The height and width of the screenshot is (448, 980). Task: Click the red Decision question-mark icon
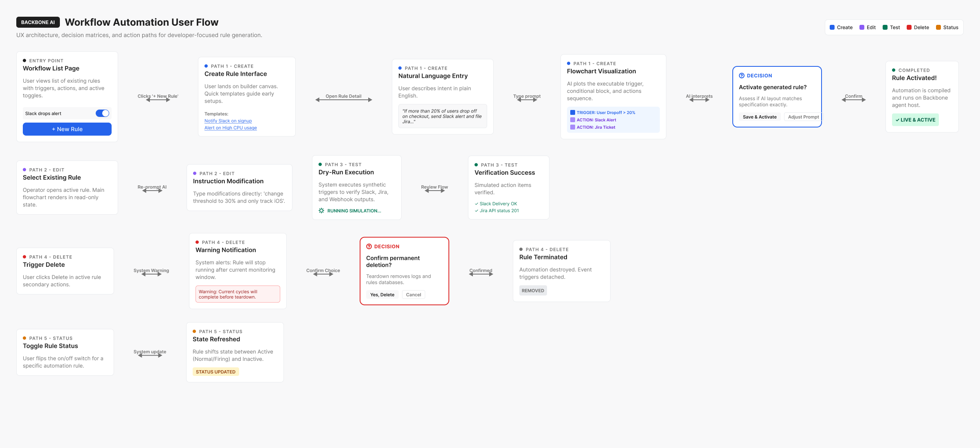pos(369,246)
